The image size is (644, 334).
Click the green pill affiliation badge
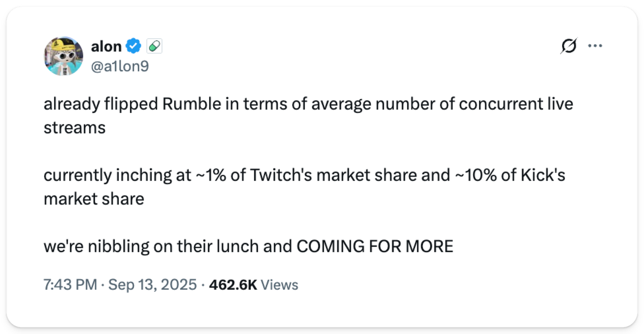[155, 46]
